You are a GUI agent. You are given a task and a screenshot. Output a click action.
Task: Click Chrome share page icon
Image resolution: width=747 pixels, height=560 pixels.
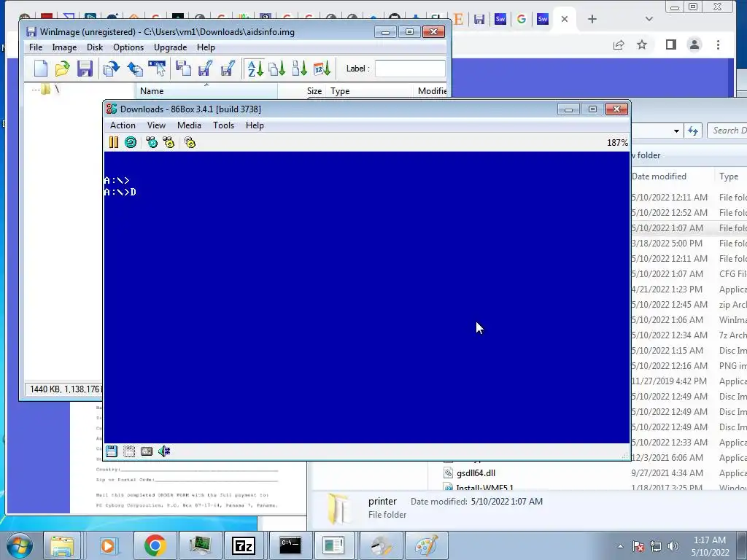coord(619,44)
